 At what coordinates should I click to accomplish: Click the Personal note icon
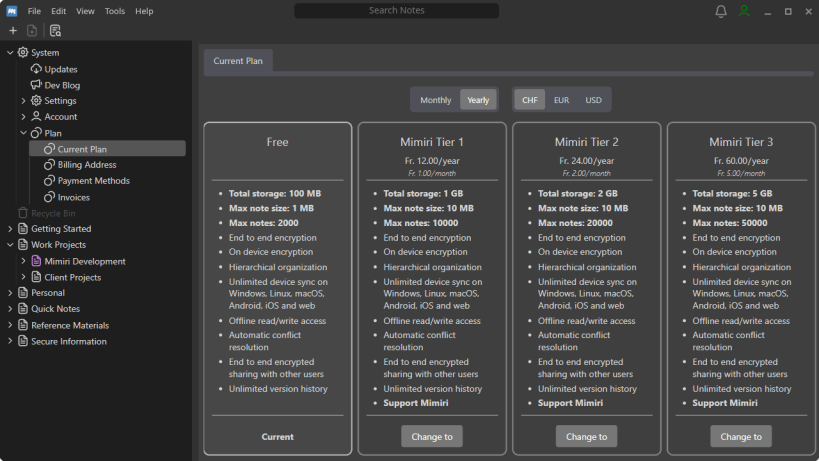coord(23,293)
